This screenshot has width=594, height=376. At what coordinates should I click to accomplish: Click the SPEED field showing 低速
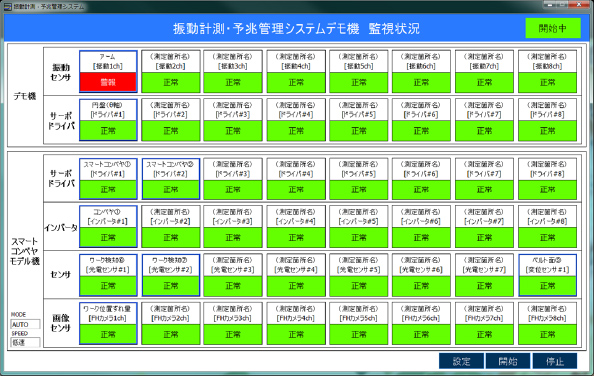pyautogui.click(x=25, y=342)
